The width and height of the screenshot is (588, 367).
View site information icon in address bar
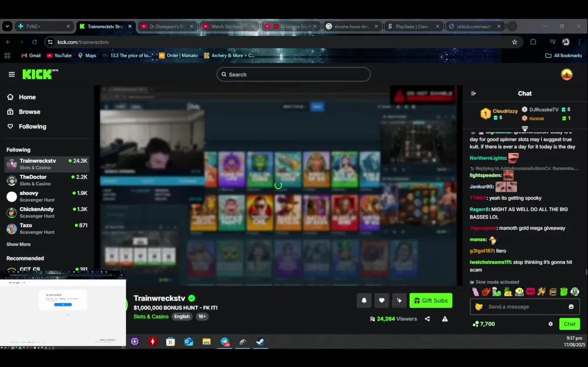(50, 42)
